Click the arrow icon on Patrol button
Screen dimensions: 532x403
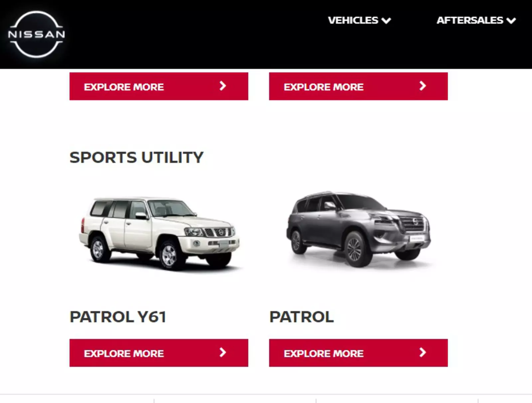point(423,352)
